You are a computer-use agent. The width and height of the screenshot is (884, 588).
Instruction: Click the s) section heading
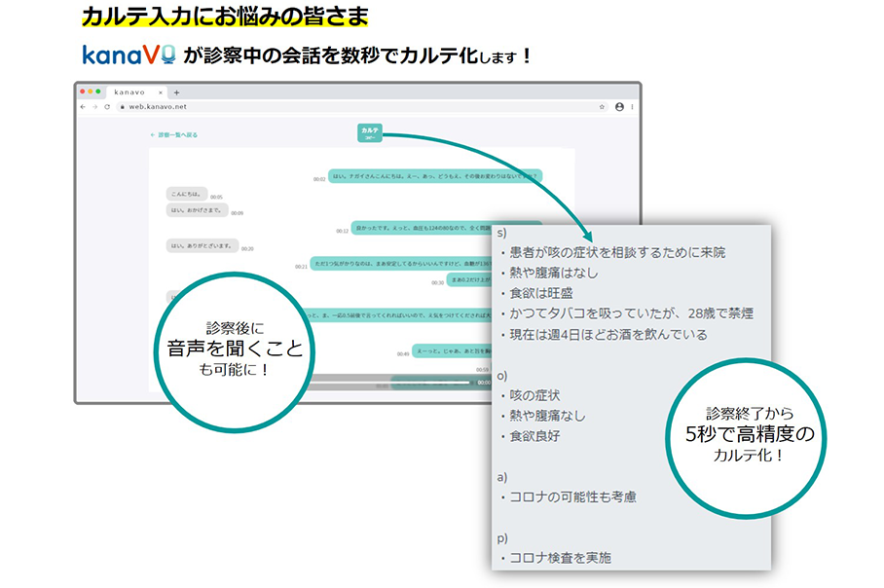tap(501, 233)
